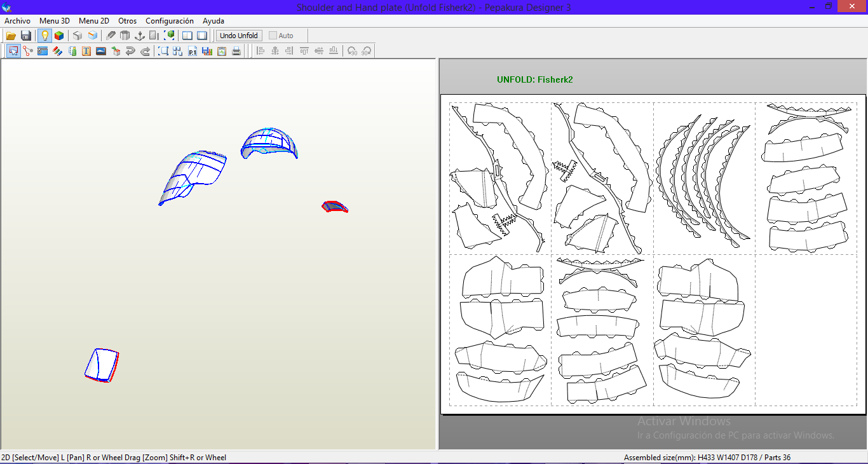Click the green figure icon in second toolbar
This screenshot has width=868, height=464.
click(x=72, y=51)
